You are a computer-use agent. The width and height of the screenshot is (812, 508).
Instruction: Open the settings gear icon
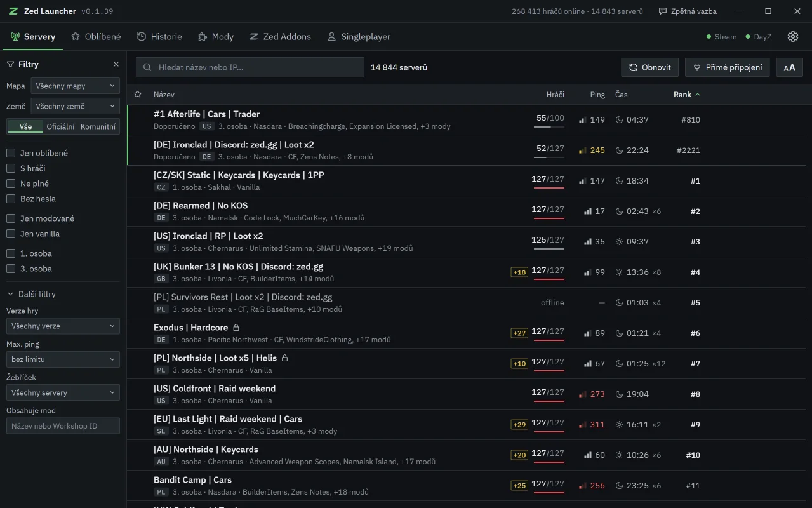792,37
